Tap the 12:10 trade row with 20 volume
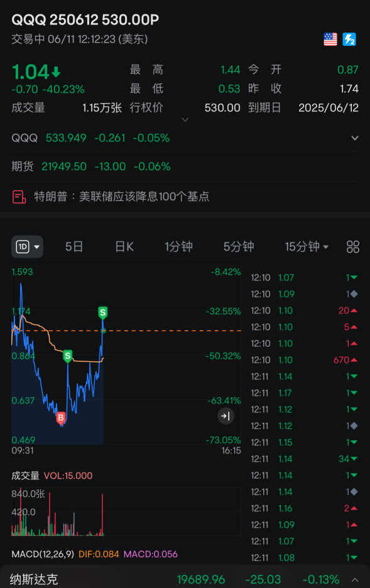 tap(304, 310)
